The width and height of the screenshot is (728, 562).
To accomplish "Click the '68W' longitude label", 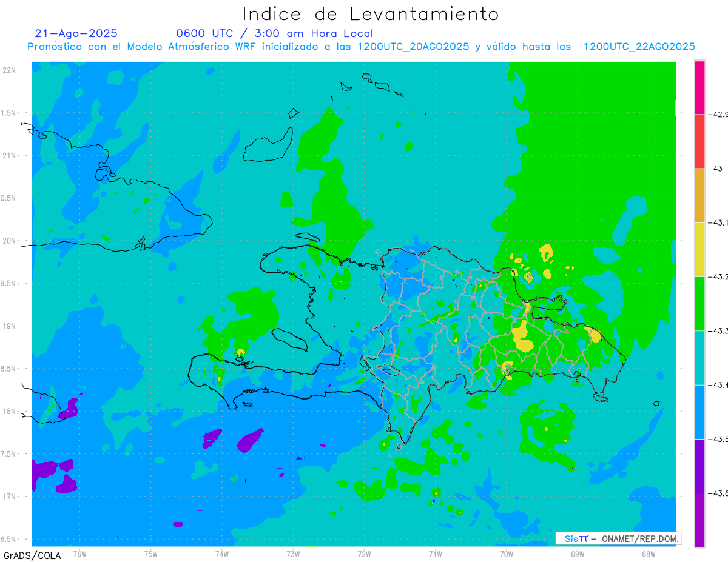I will (648, 553).
